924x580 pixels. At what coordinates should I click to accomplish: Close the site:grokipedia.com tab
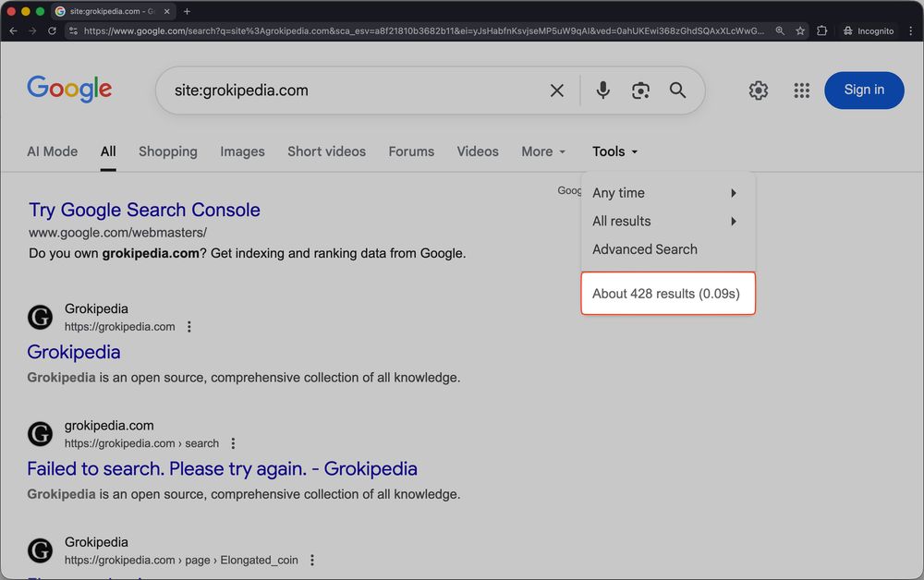[166, 11]
